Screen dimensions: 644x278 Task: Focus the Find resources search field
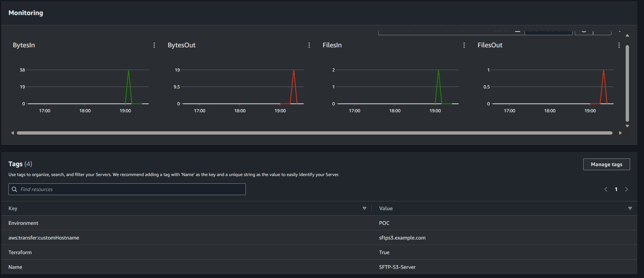click(x=127, y=189)
